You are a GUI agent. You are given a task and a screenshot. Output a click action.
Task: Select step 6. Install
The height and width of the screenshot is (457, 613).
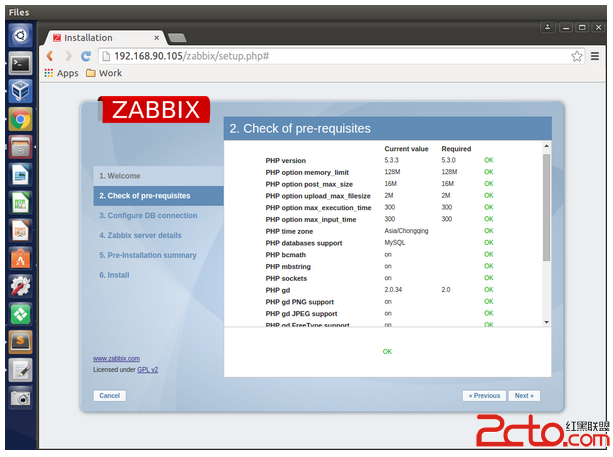pyautogui.click(x=114, y=275)
